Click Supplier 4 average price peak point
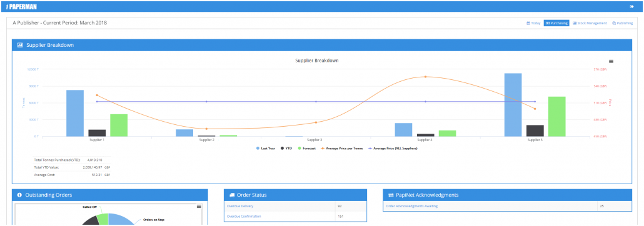The image size is (644, 226). point(426,77)
